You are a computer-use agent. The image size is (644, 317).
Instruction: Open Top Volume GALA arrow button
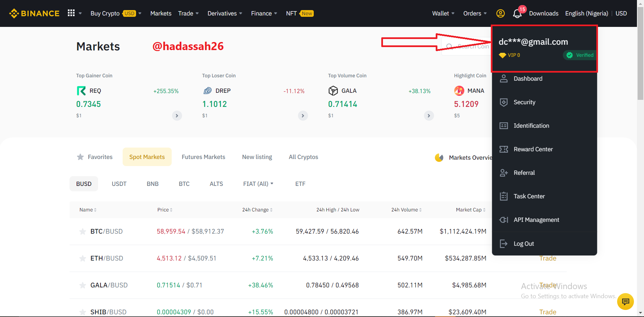coord(429,116)
